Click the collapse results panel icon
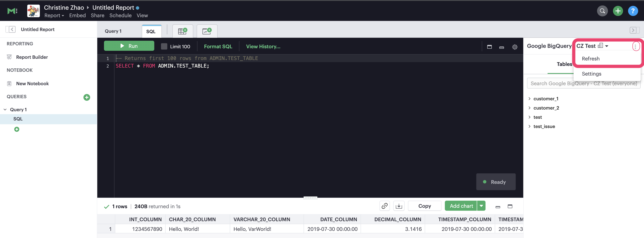 pyautogui.click(x=497, y=206)
